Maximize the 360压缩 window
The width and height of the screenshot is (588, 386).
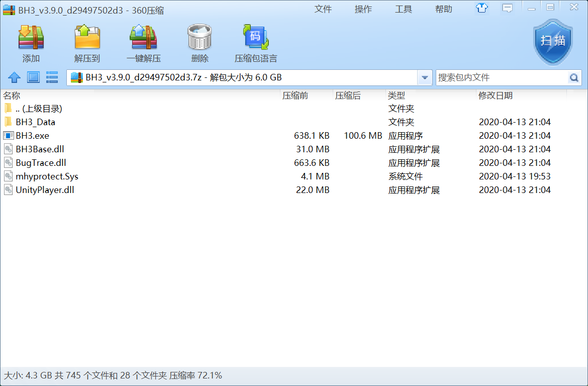coord(550,8)
